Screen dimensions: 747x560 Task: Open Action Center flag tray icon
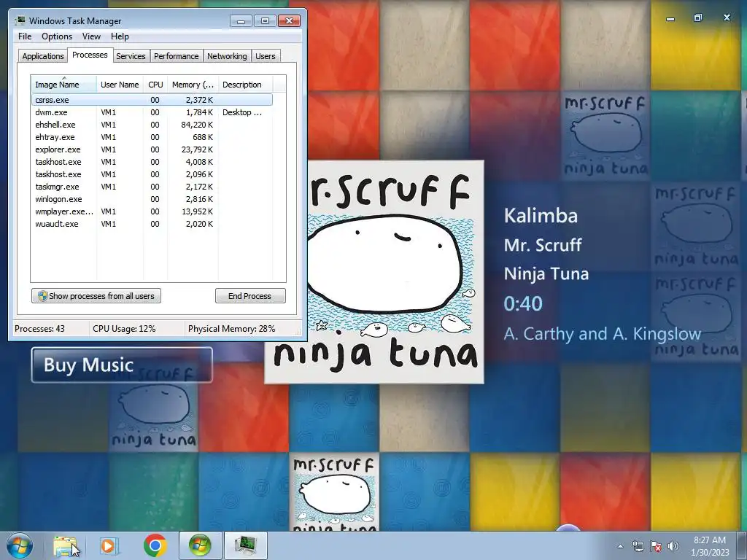[x=656, y=546]
